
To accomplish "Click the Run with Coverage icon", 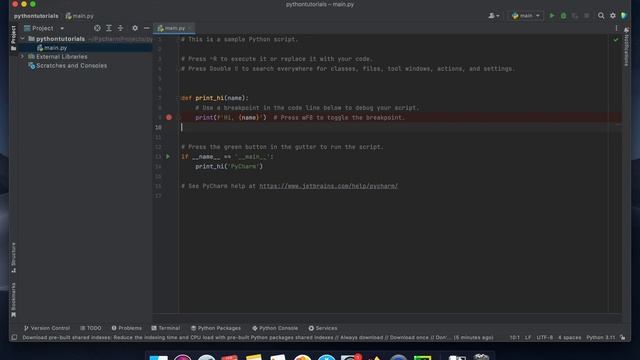I will (575, 16).
